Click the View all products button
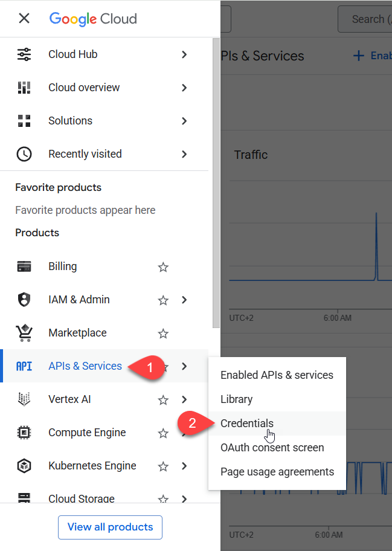 (110, 527)
